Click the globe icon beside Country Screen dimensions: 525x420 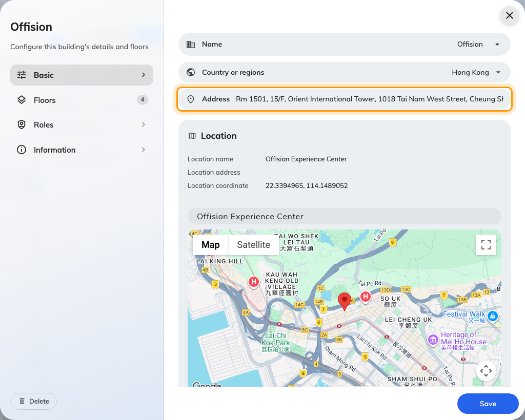pos(191,72)
